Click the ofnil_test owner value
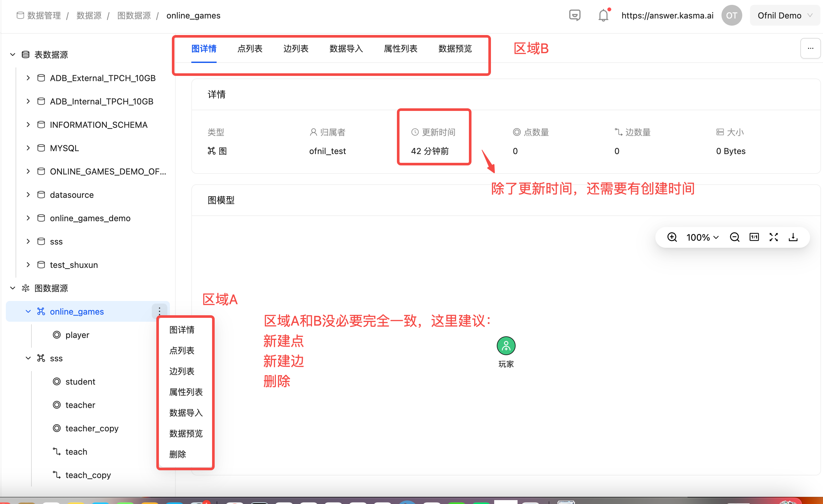 [327, 151]
